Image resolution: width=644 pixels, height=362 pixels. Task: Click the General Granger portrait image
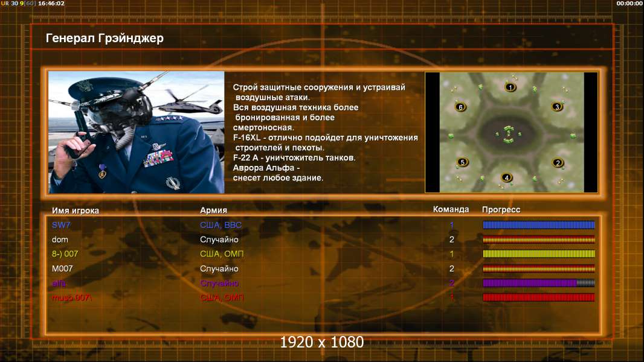pos(137,132)
